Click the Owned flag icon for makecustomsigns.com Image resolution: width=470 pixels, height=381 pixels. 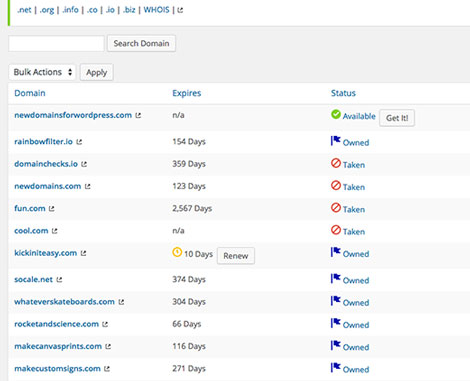(335, 368)
